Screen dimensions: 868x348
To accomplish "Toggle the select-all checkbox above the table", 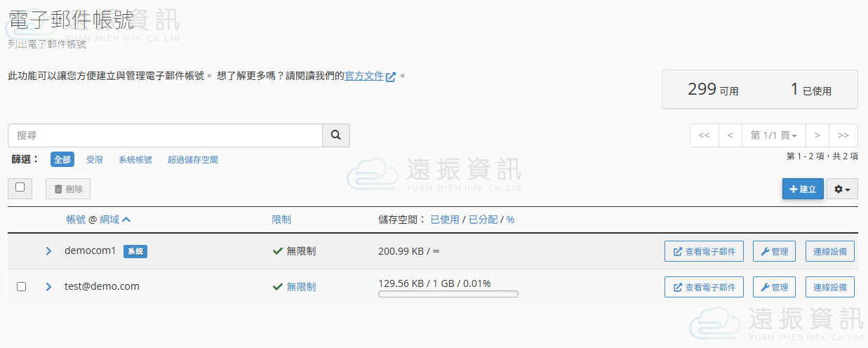I will tap(20, 187).
